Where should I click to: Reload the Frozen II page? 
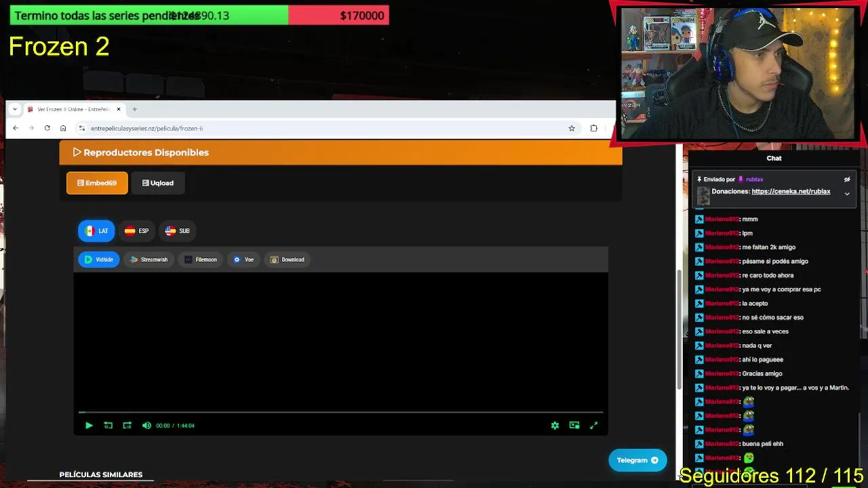click(x=47, y=128)
